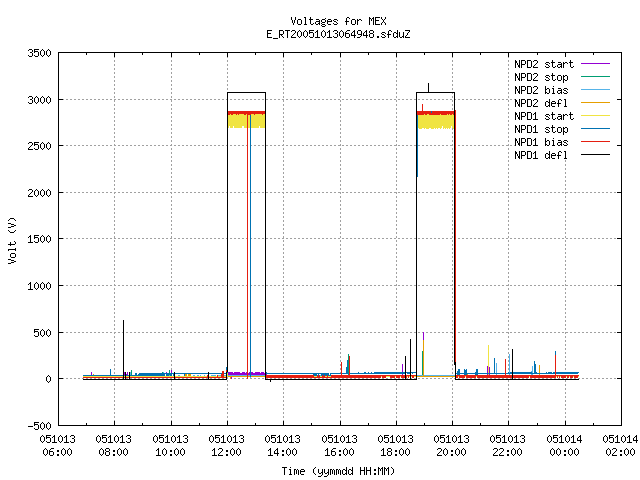Click the x-axis tick '051014 00:00'
640x480 pixels.
(x=564, y=445)
